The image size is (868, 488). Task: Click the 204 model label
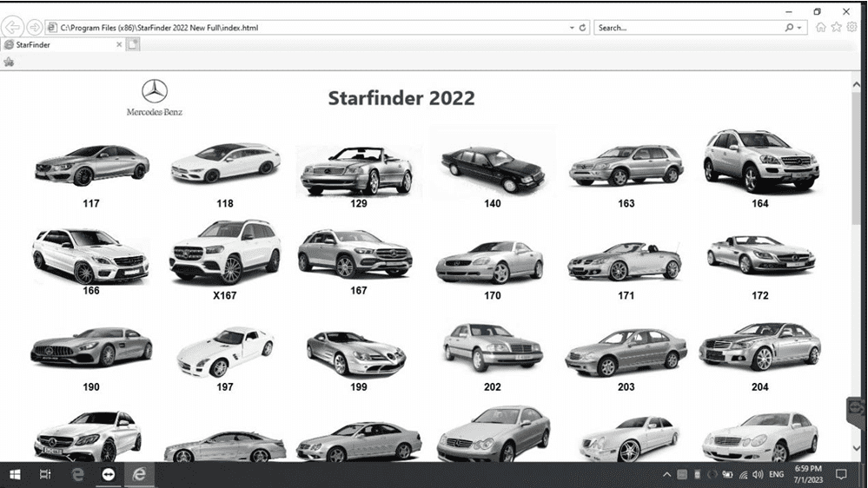tap(760, 386)
